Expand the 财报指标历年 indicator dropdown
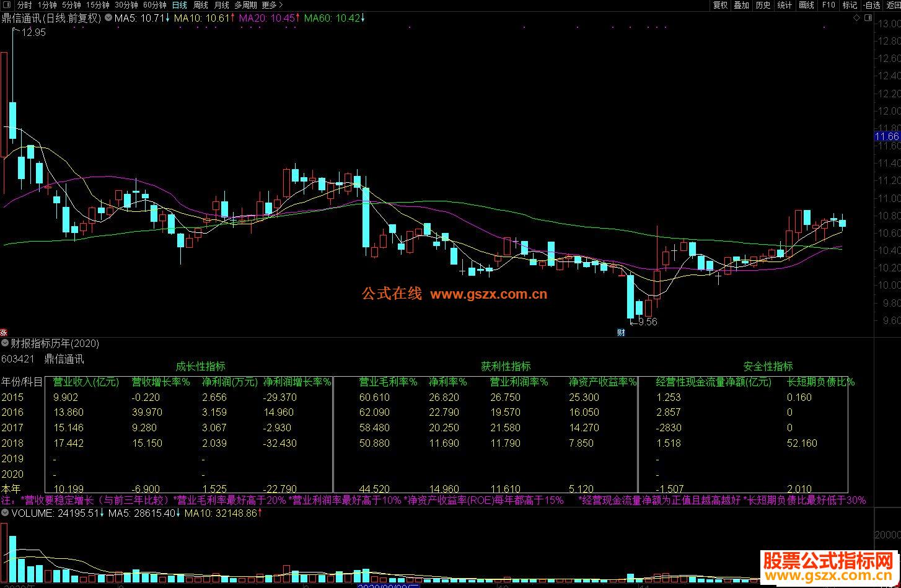This screenshot has width=901, height=588. tap(5, 343)
